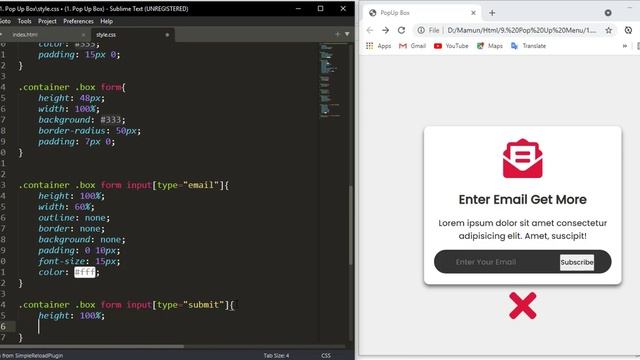
Task: Click the 'outline: none' line
Action: [74, 218]
